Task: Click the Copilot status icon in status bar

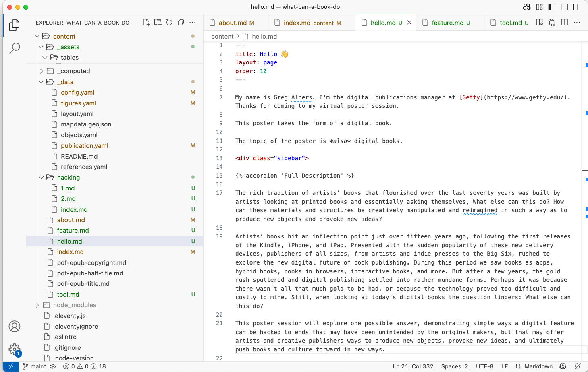Action: 563,366
